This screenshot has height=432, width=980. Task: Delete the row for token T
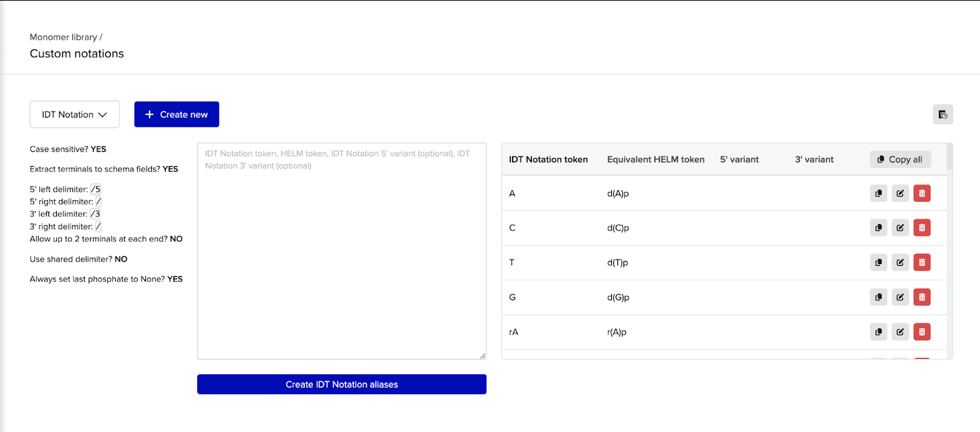point(922,263)
